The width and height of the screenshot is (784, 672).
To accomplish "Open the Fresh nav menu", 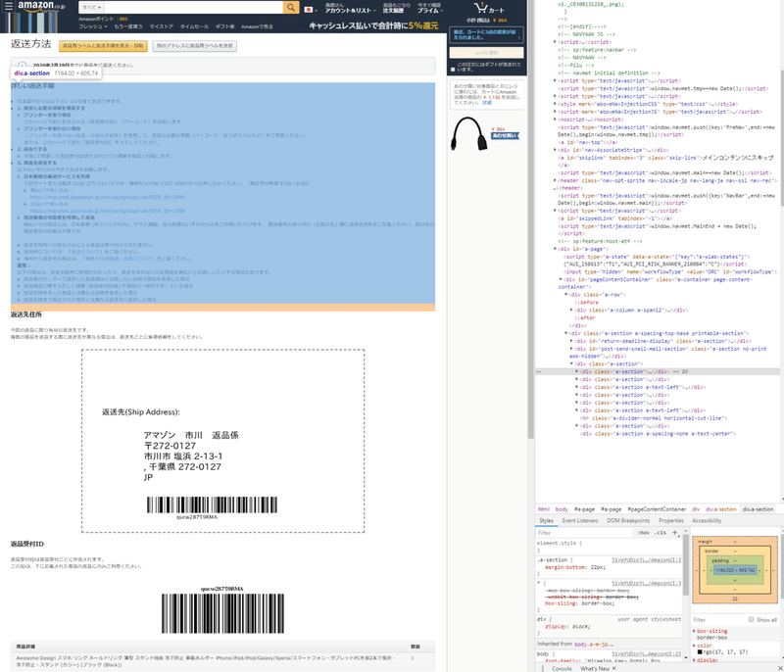I will point(92,26).
